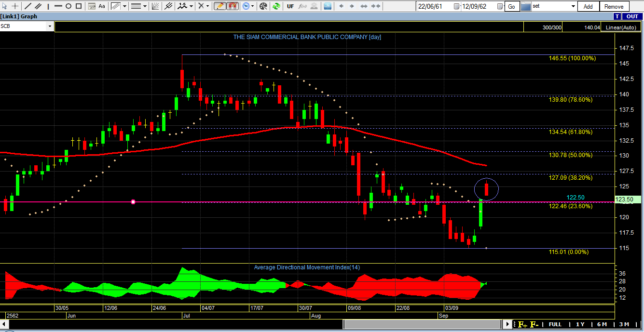
Task: Open the SCB symbol dropdown
Action: [x=50, y=27]
